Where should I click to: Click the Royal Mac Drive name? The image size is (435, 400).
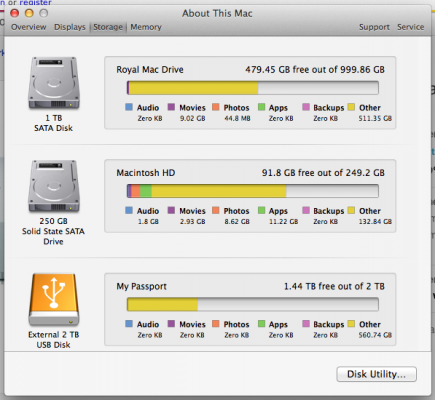(150, 70)
